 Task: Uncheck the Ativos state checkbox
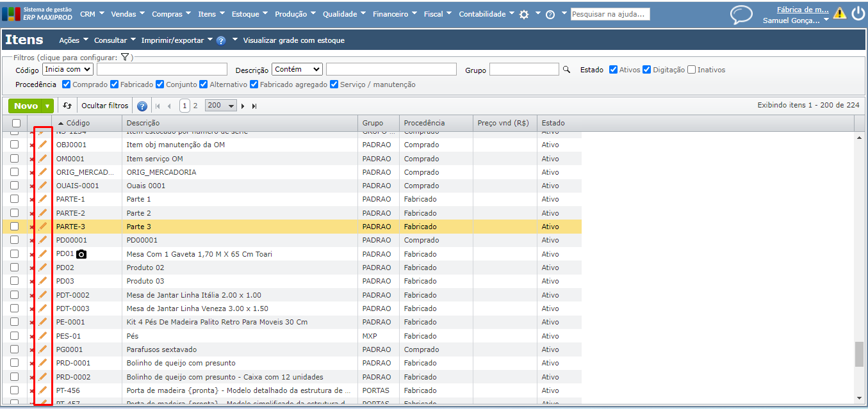[x=614, y=70]
